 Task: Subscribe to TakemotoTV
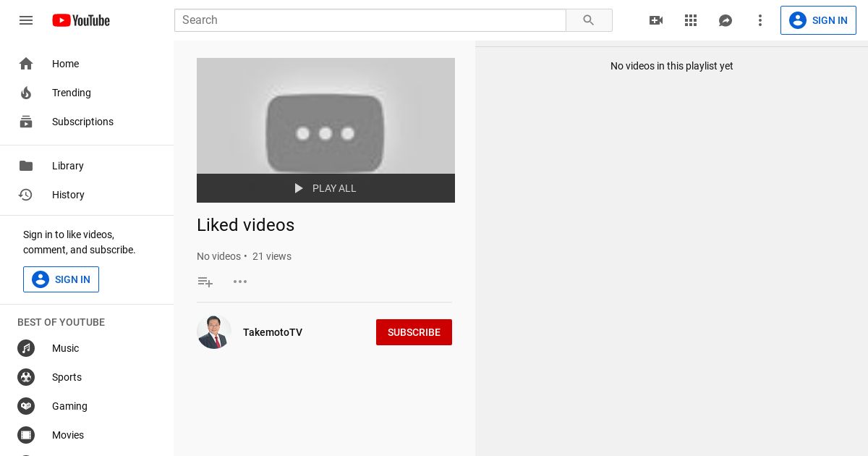coord(414,332)
